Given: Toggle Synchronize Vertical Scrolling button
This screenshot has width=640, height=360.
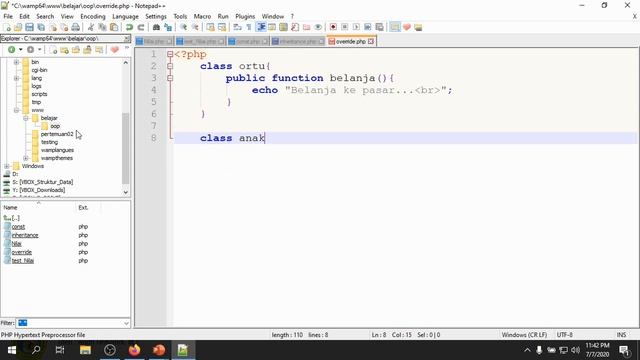Looking at the screenshot, I should coord(211,27).
